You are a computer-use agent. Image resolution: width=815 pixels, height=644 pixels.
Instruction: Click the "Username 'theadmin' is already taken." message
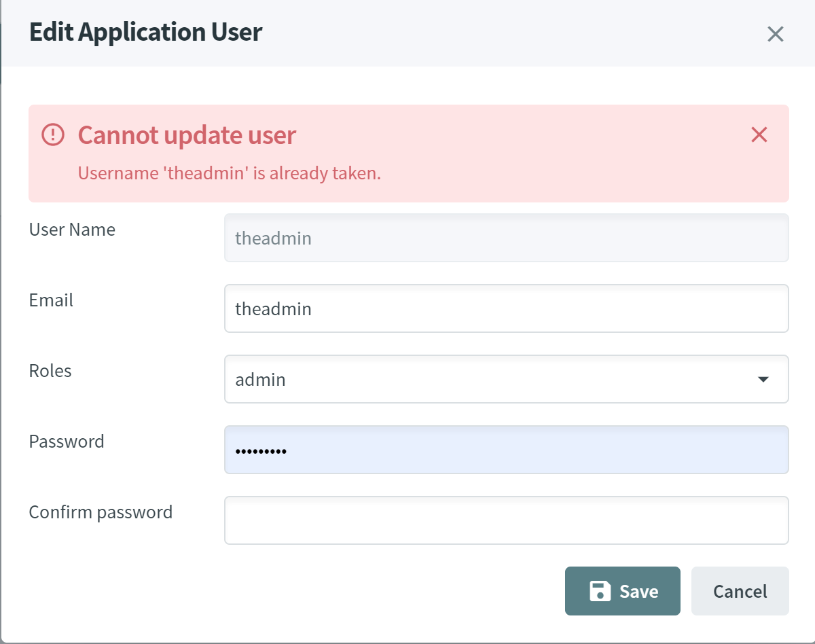230,173
